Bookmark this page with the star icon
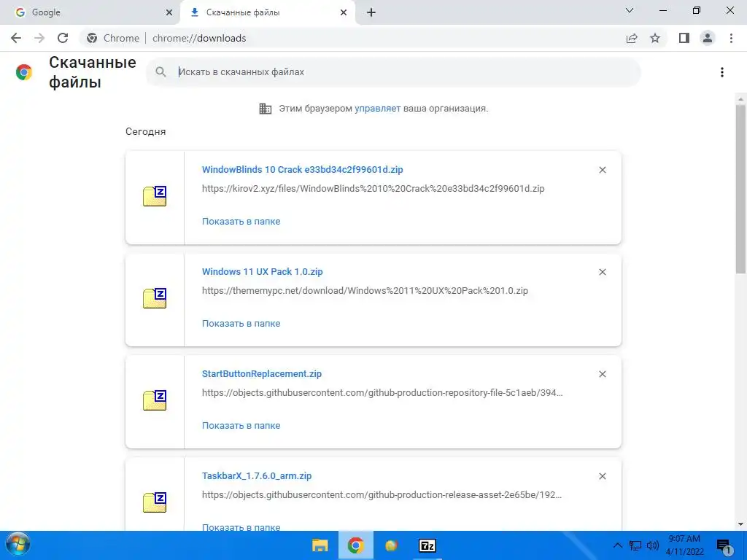The width and height of the screenshot is (747, 560). coord(655,38)
